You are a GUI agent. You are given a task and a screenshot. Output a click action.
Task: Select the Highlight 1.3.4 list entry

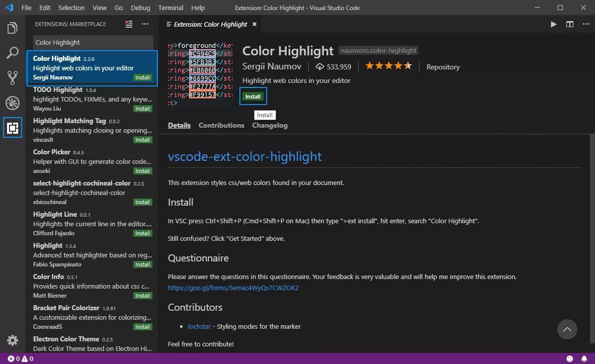click(x=92, y=255)
